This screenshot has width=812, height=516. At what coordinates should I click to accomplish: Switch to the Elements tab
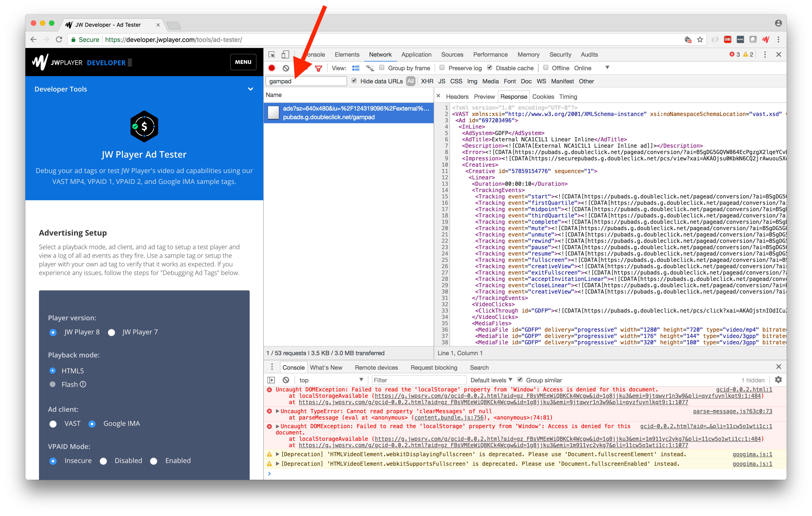347,55
